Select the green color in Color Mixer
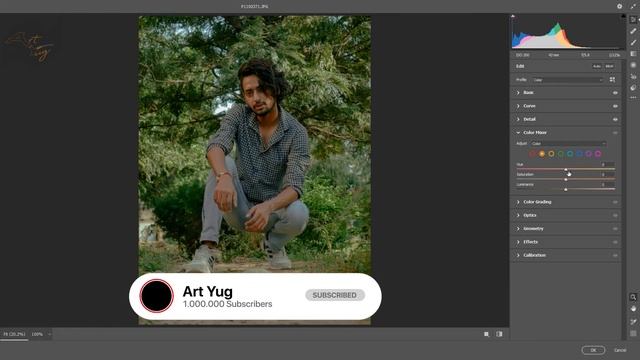Image resolution: width=640 pixels, height=360 pixels. click(x=561, y=154)
